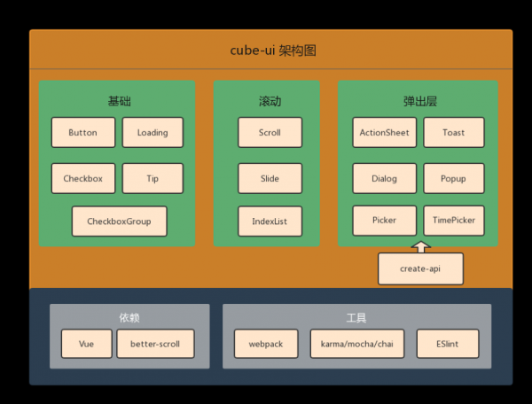This screenshot has width=532, height=404.
Task: Click the ESlint tool box
Action: 448,344
